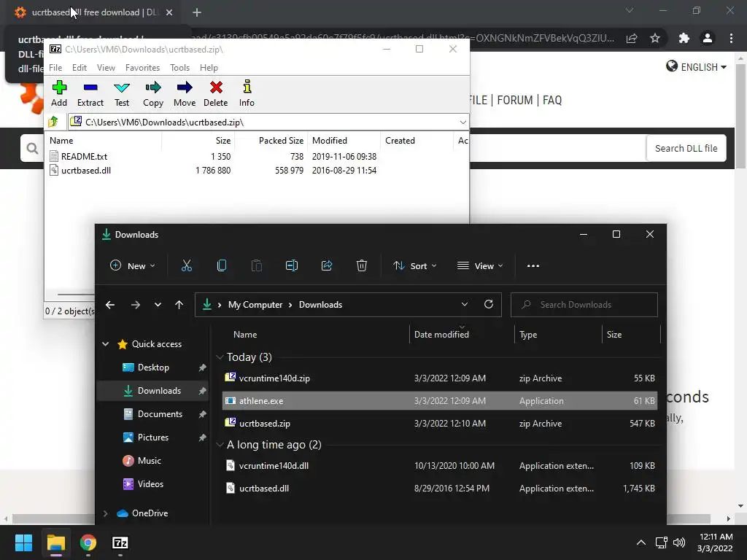The image size is (747, 560).
Task: Expand the Explorer address bar history dropdown
Action: (465, 304)
